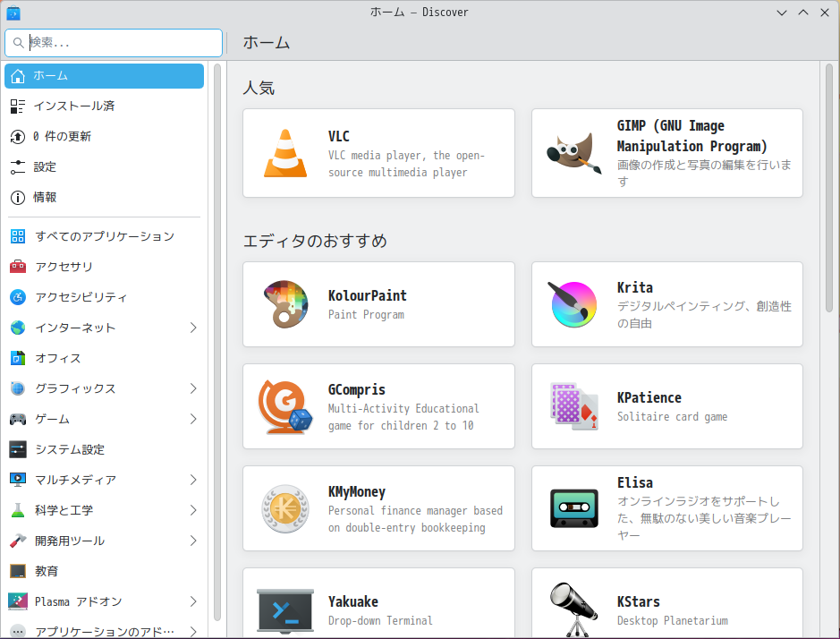The width and height of the screenshot is (840, 639).
Task: Click the info icon beside 情報
Action: (x=18, y=198)
